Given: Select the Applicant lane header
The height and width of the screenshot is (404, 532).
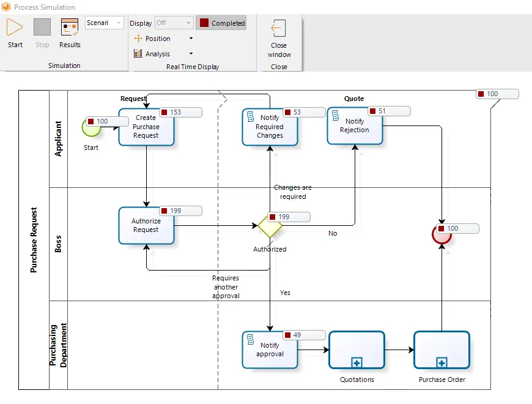Looking at the screenshot, I should (58, 139).
